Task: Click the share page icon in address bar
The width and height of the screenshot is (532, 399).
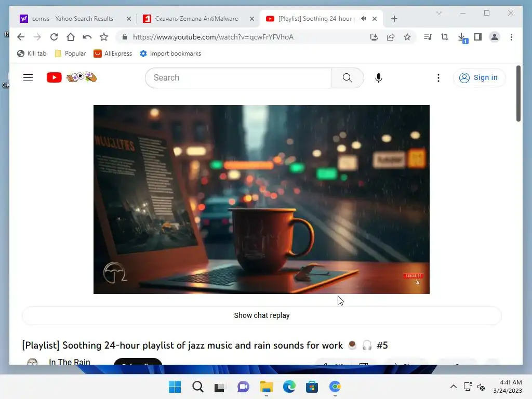Action: (x=391, y=37)
